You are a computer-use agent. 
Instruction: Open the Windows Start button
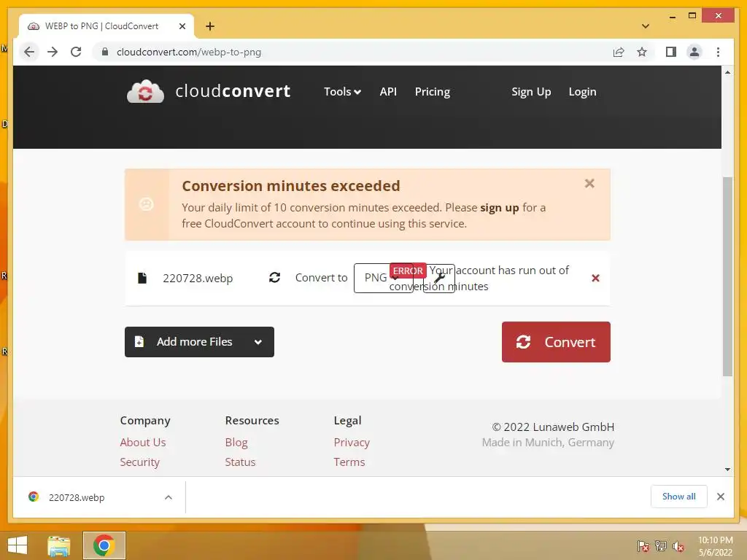pyautogui.click(x=18, y=545)
